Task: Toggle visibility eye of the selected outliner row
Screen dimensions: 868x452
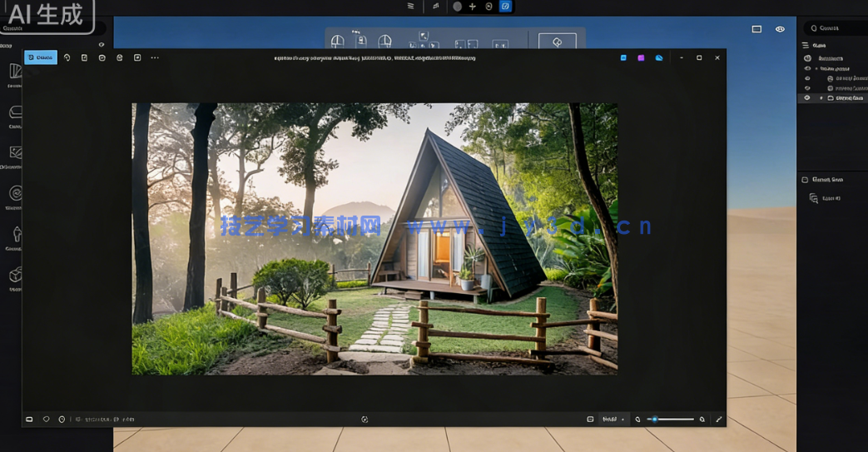Action: pos(806,98)
